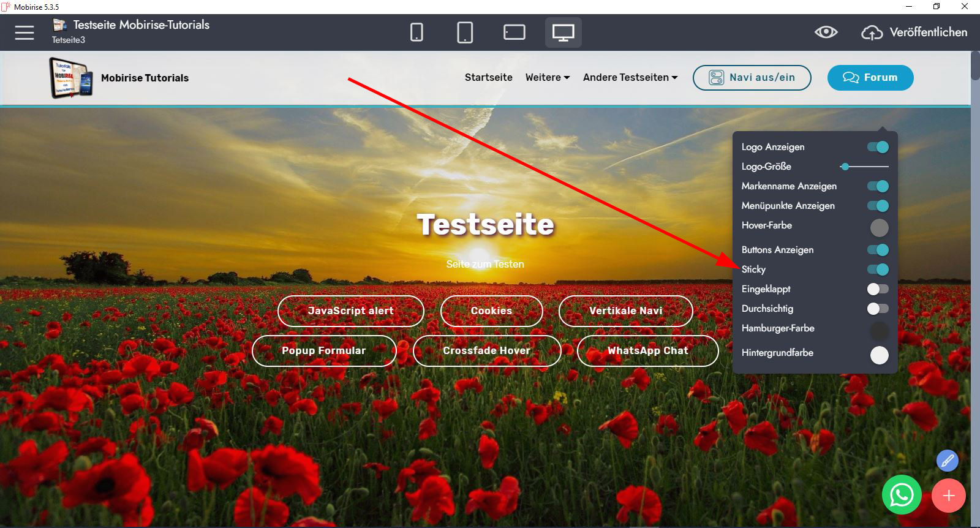Open the blue pencil style editor
The height and width of the screenshot is (528, 980).
[x=947, y=461]
